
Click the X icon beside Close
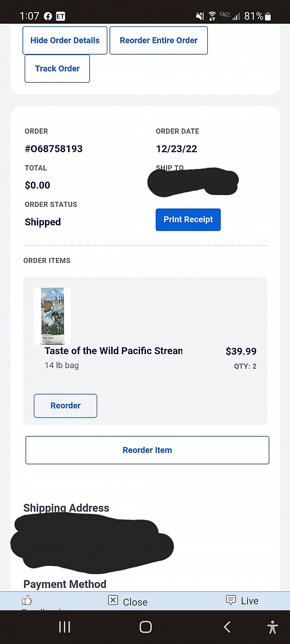(113, 601)
